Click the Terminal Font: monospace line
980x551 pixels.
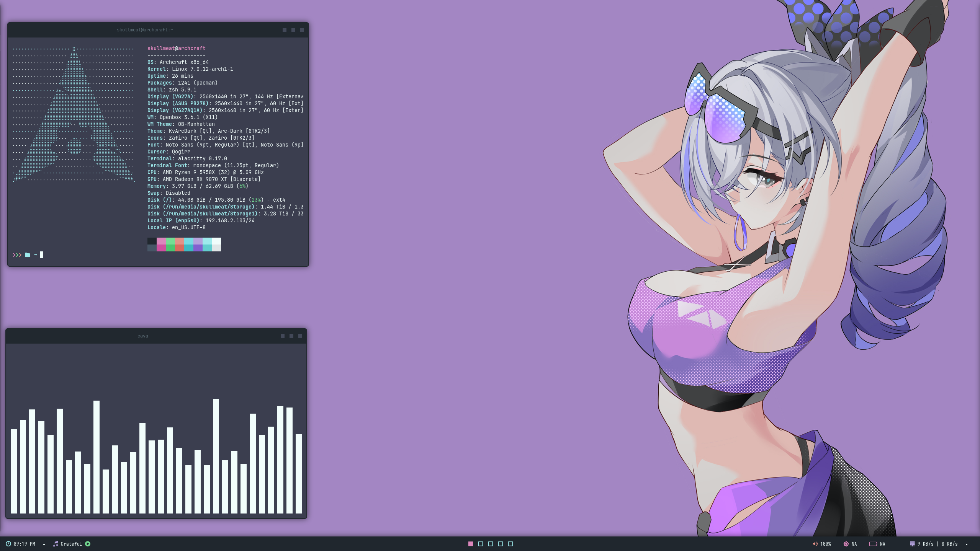213,165
